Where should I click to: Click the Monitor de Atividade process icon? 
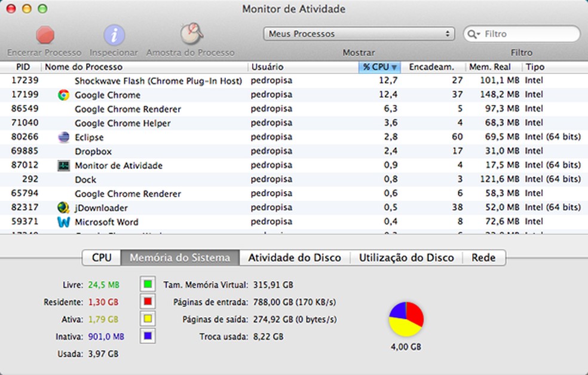[63, 165]
